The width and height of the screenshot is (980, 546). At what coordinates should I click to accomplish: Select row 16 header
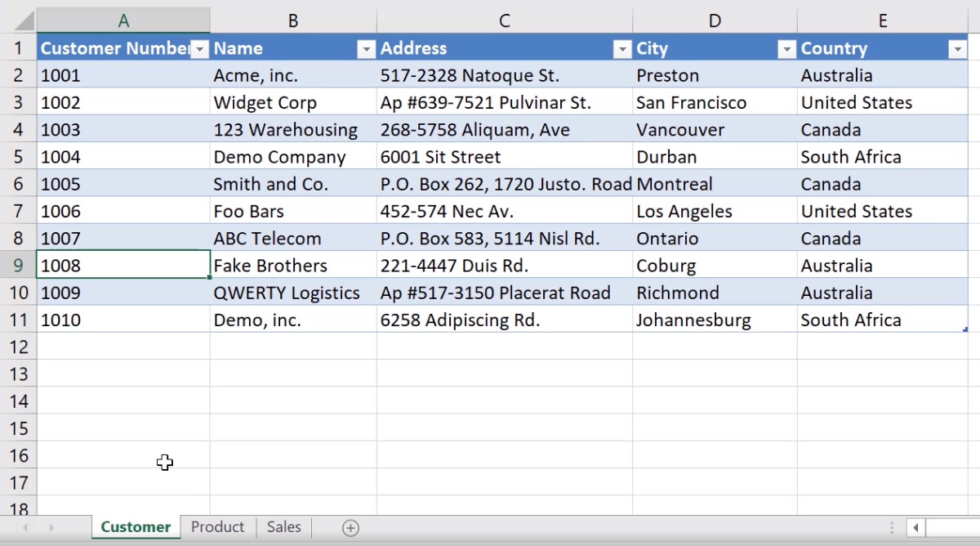point(18,455)
